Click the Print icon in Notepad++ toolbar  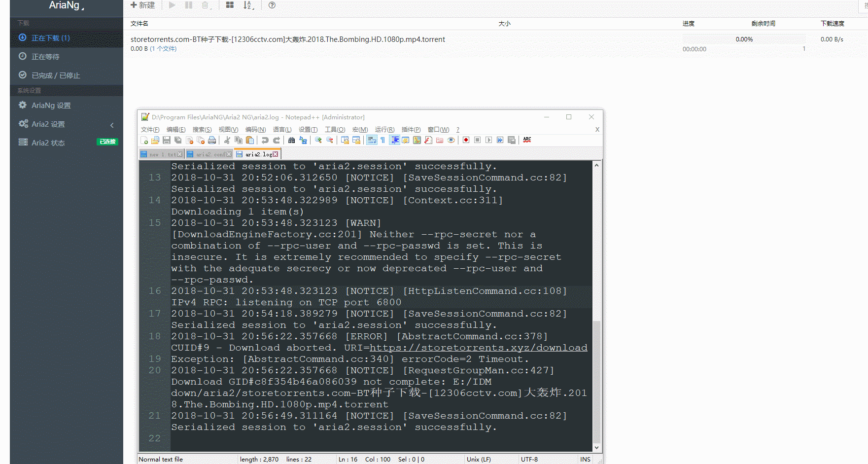(x=212, y=141)
